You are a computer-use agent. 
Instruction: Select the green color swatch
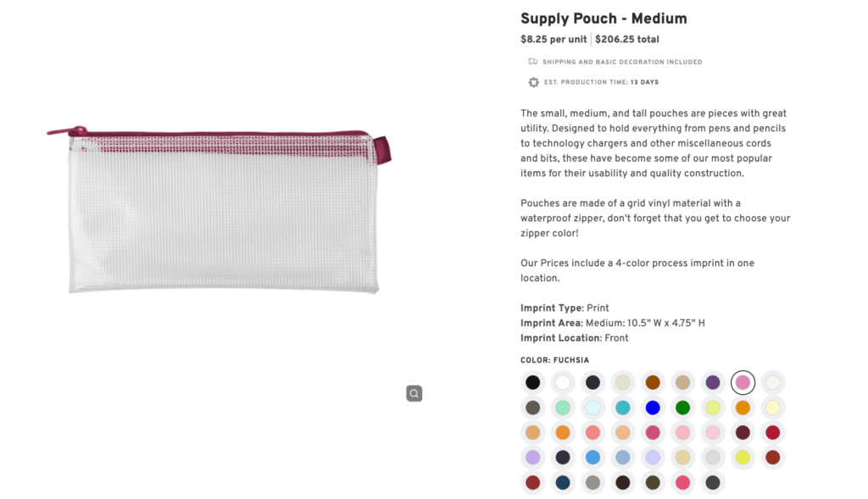pyautogui.click(x=682, y=408)
